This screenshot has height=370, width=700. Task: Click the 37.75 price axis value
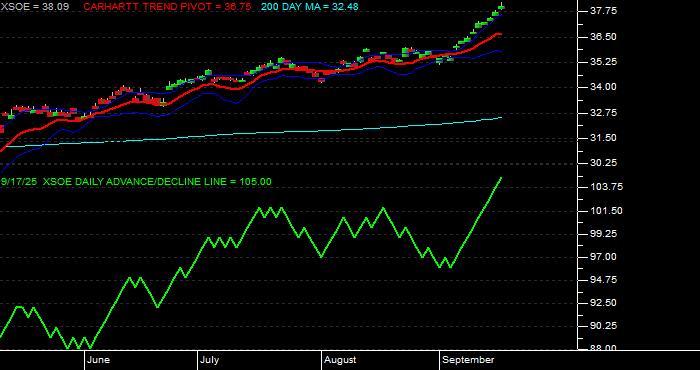click(x=603, y=11)
